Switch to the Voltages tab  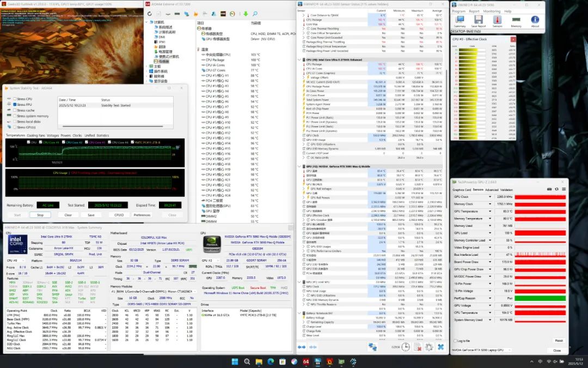pos(53,136)
